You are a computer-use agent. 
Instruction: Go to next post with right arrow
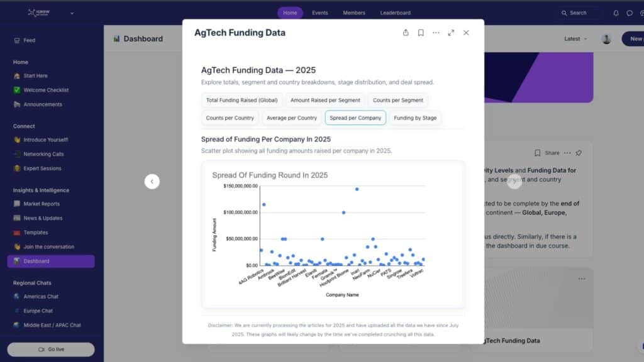point(514,182)
